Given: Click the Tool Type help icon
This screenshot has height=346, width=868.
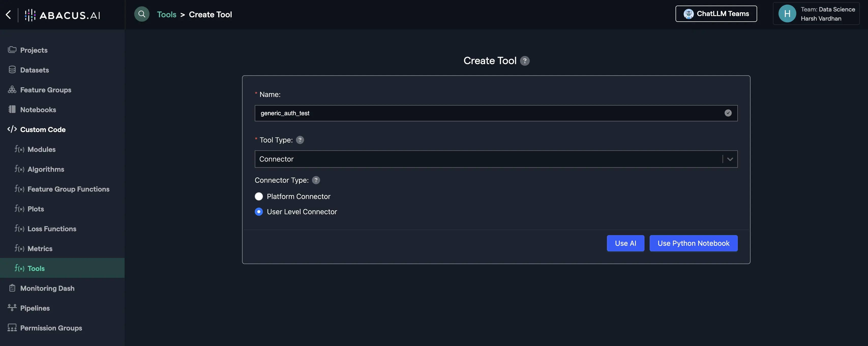Looking at the screenshot, I should 300,140.
